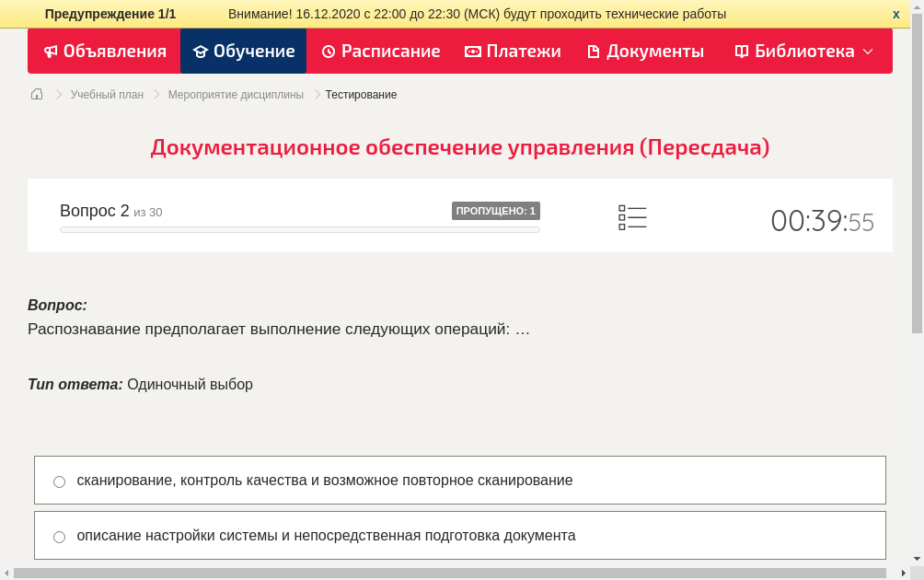
Task: Click the ПРОПУЩЕНО: 1 badge
Action: click(497, 210)
